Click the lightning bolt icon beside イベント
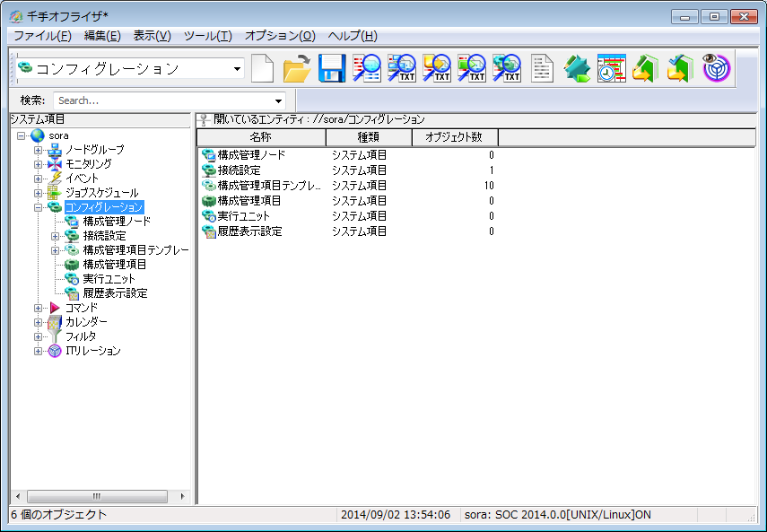The image size is (767, 532). click(56, 179)
